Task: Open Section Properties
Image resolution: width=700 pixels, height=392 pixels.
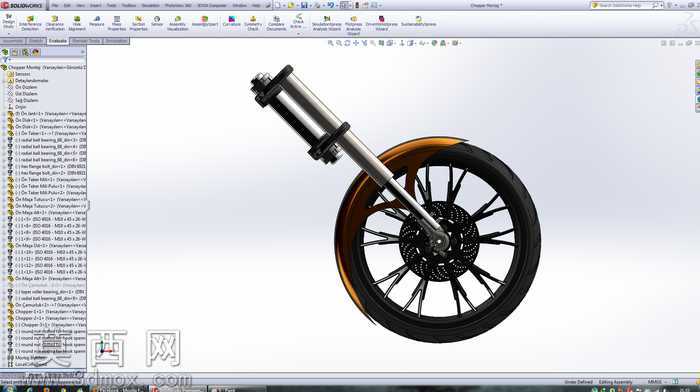Action: [138, 23]
